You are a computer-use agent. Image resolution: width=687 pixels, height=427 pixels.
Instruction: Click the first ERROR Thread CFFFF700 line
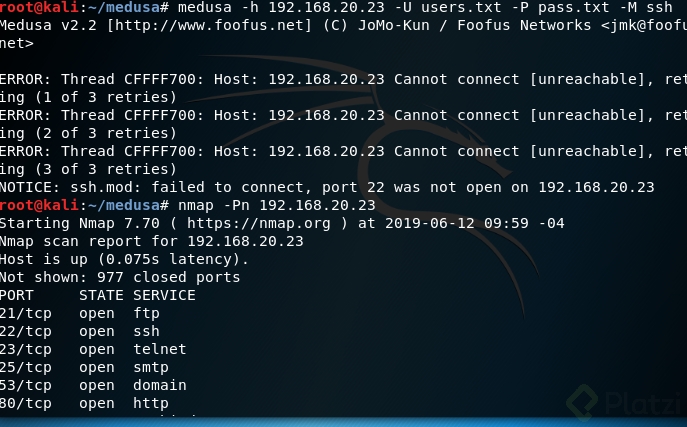[340, 79]
